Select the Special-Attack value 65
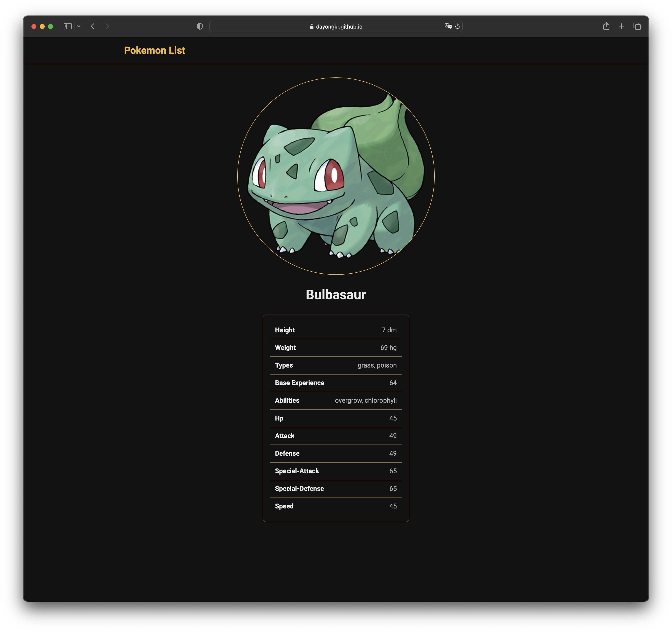Screen dimensions: 672x632 [393, 471]
